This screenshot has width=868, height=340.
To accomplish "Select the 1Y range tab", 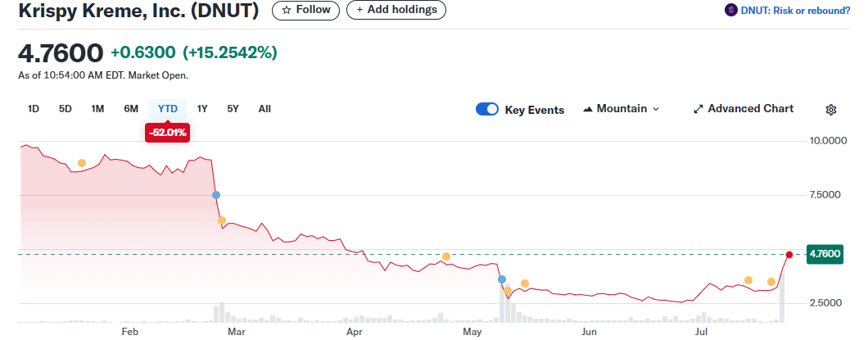I will coord(202,108).
